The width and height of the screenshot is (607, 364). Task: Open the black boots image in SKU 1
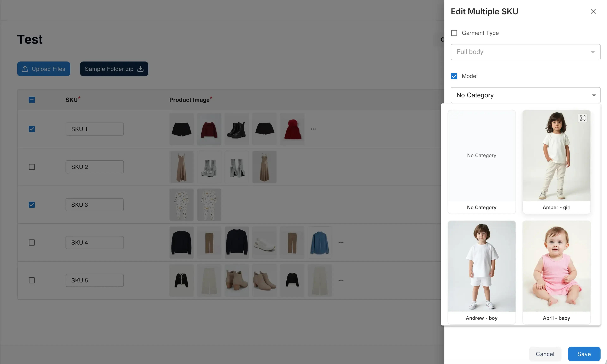click(237, 129)
